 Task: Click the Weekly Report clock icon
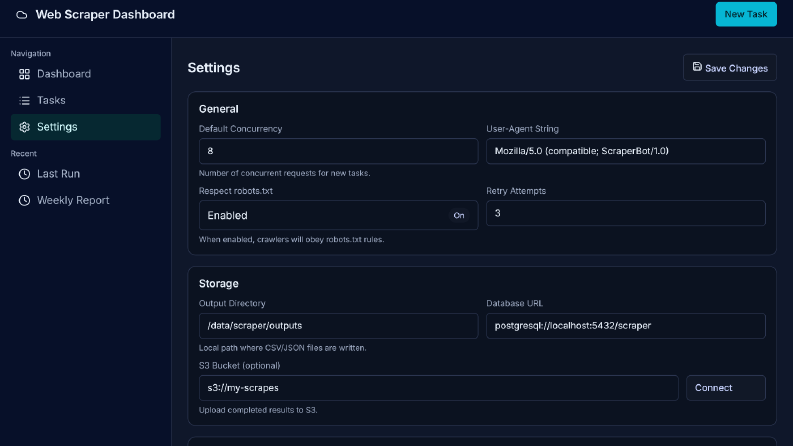pyautogui.click(x=24, y=200)
